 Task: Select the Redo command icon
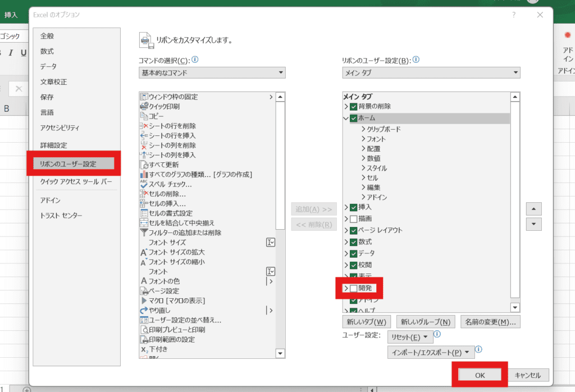pos(144,310)
